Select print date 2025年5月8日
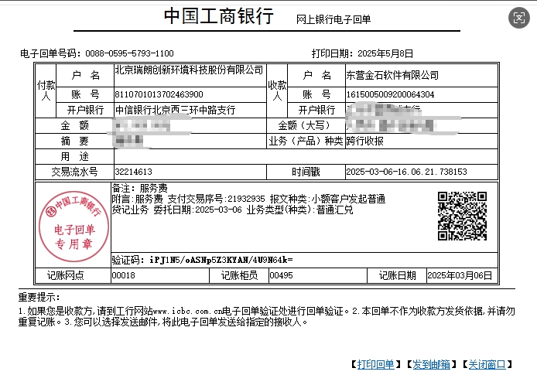Screen dimensions: 537x392 pos(385,53)
